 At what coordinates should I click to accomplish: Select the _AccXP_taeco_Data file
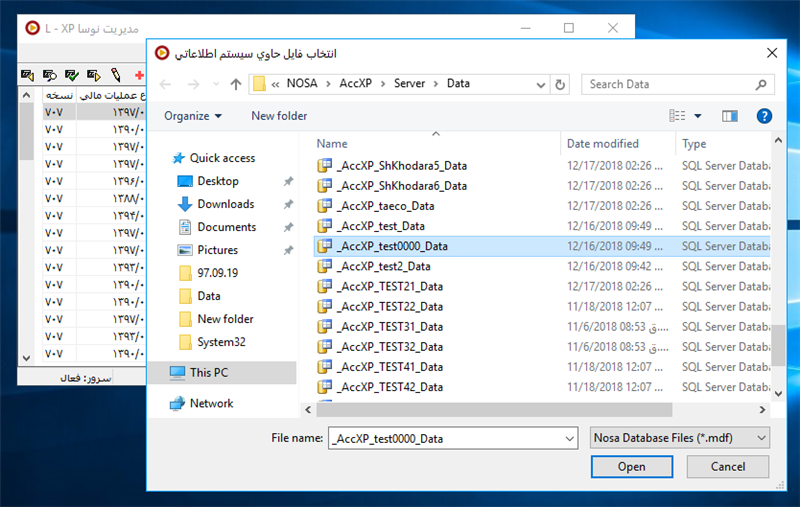[x=386, y=206]
